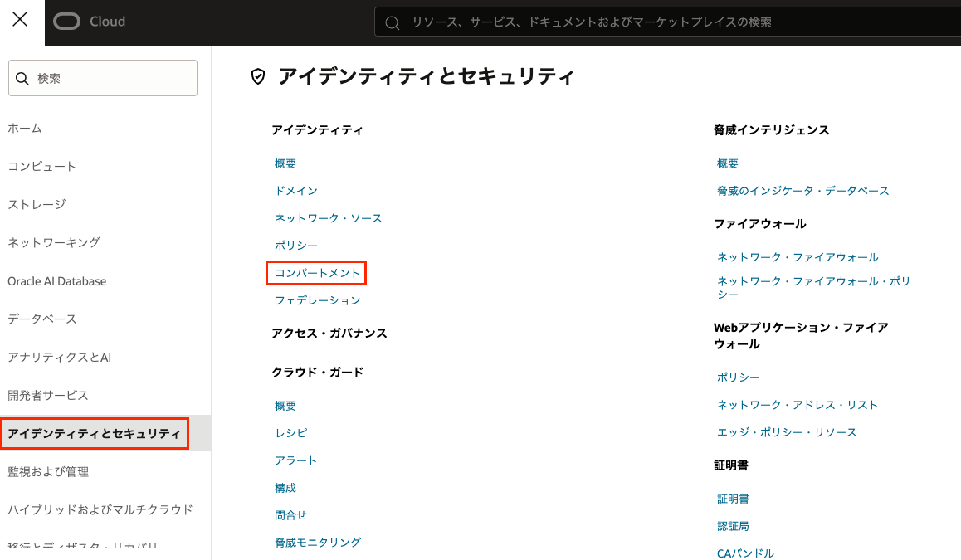Open the 脅威モニタリング link
This screenshot has width=961, height=560.
pyautogui.click(x=318, y=543)
